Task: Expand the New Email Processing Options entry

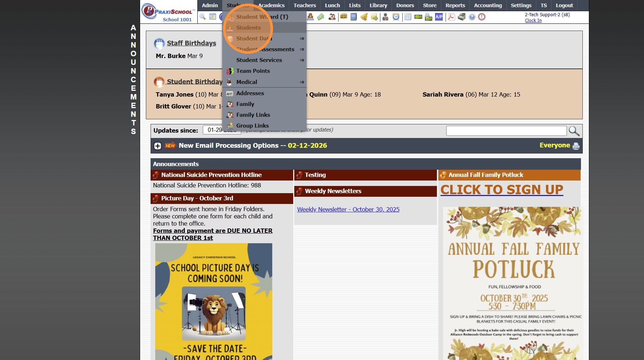Action: pos(158,146)
